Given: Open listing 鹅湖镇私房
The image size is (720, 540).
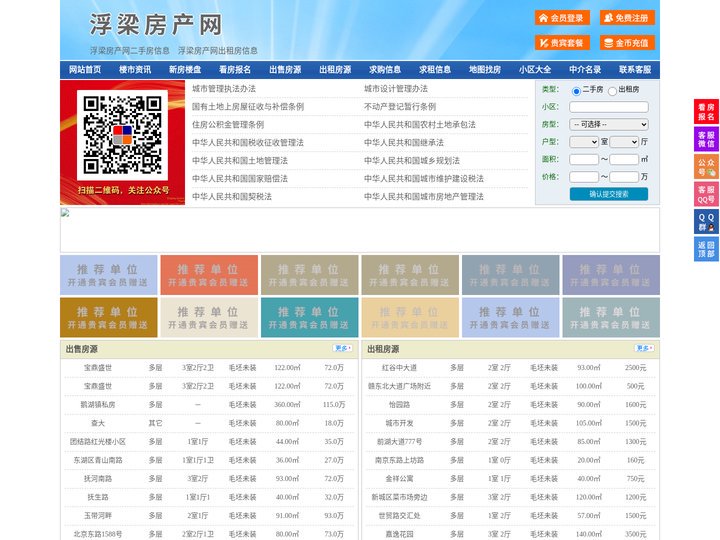Looking at the screenshot, I should click(x=98, y=405).
